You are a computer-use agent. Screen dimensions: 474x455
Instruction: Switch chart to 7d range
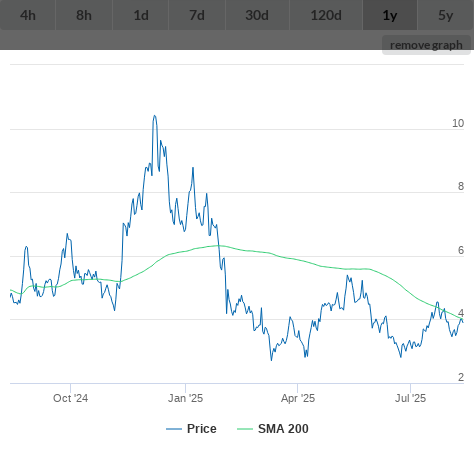click(x=197, y=15)
